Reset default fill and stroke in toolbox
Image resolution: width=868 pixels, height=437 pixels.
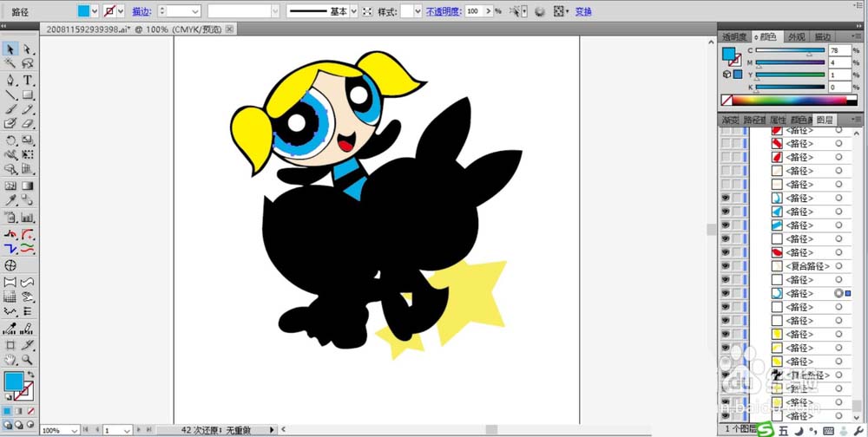8,397
